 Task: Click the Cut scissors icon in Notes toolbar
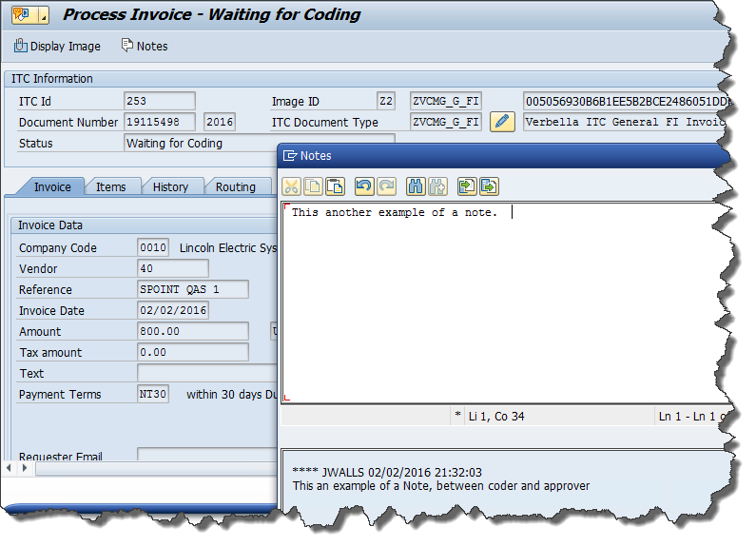pyautogui.click(x=292, y=186)
